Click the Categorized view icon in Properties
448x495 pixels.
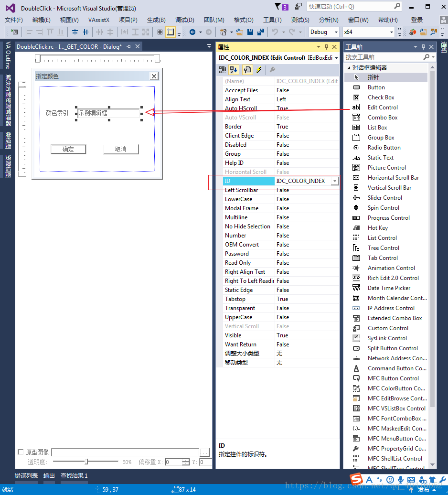pyautogui.click(x=223, y=70)
